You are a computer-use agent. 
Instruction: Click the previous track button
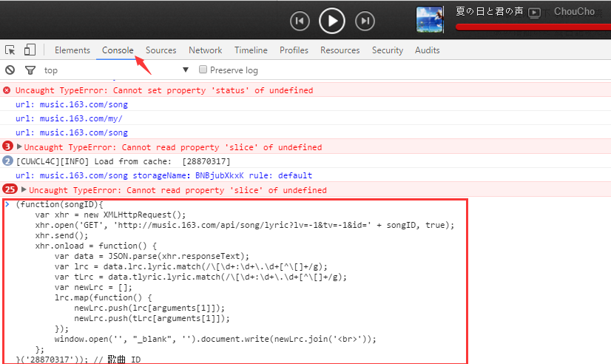(x=299, y=21)
